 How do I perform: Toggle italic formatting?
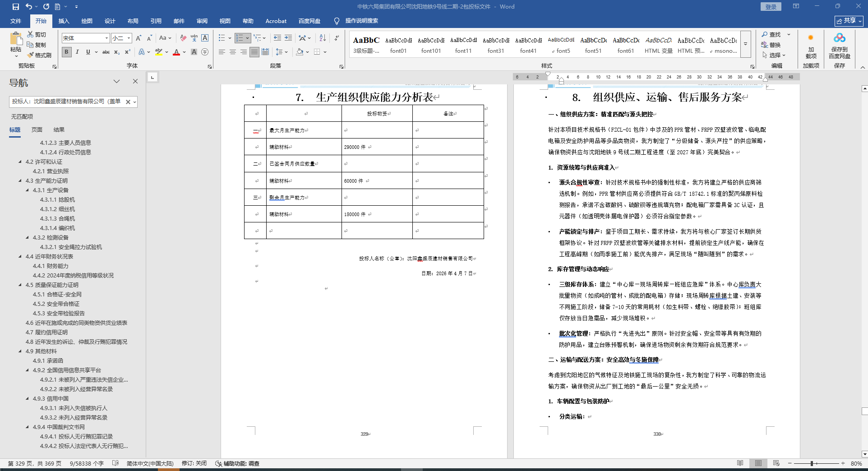[x=77, y=52]
